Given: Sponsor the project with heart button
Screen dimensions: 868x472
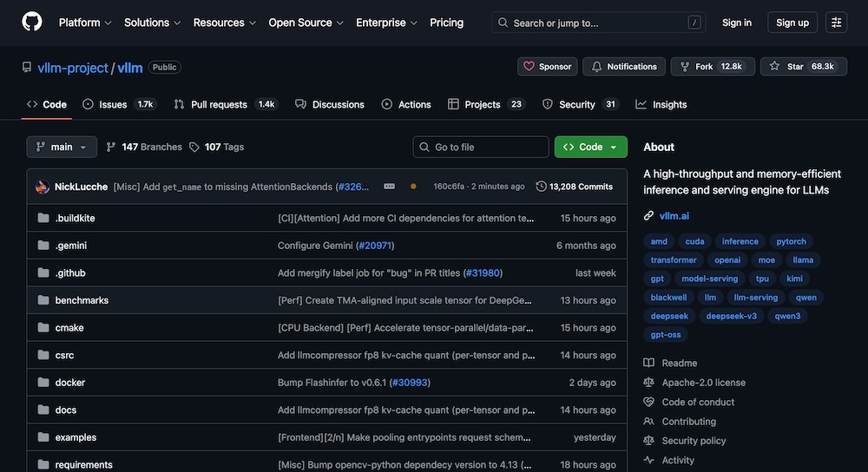Looking at the screenshot, I should pyautogui.click(x=548, y=67).
